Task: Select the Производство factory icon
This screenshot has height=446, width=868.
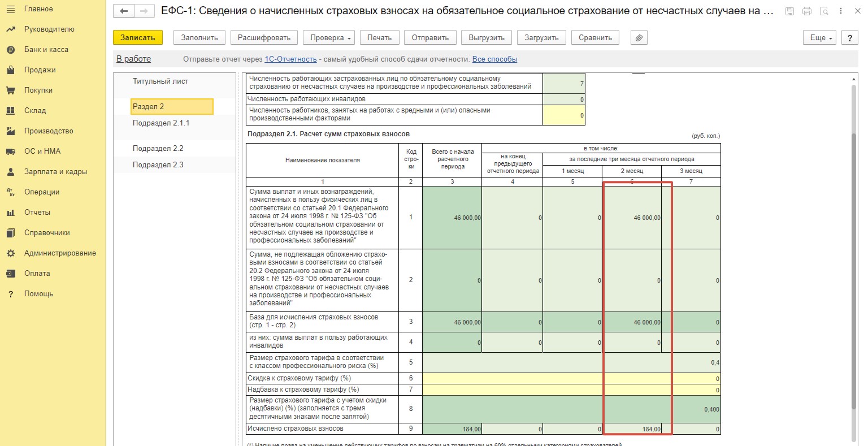Action: (10, 131)
